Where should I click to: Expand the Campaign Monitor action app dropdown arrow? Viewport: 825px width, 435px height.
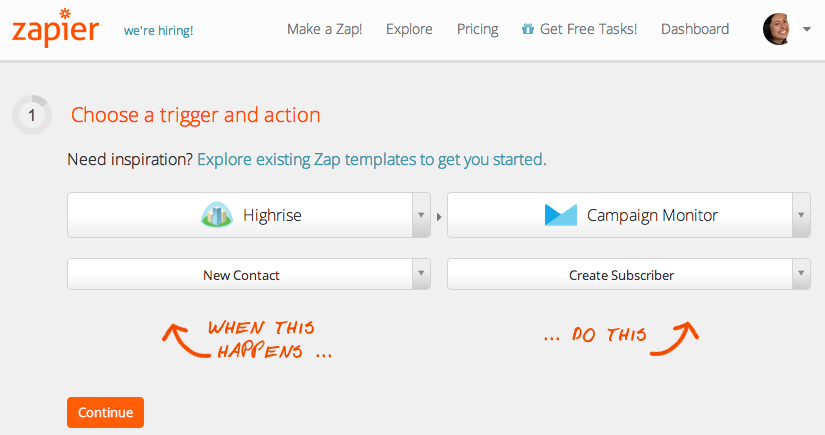(801, 215)
